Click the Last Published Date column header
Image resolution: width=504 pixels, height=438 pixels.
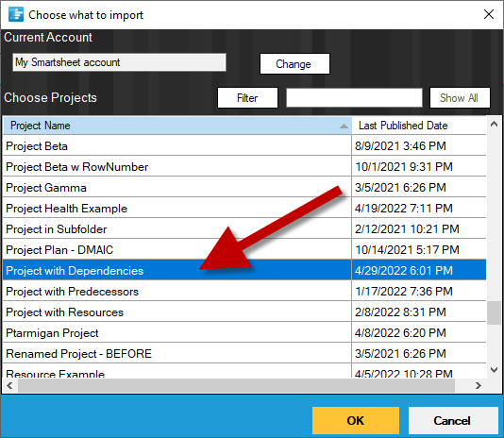419,126
